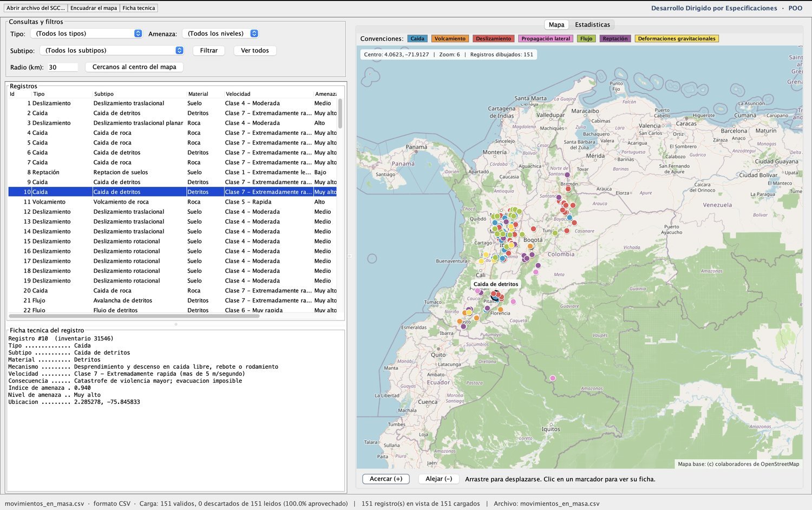Click the Volcamiento orange legend swatch
The width and height of the screenshot is (812, 510).
[x=450, y=38]
